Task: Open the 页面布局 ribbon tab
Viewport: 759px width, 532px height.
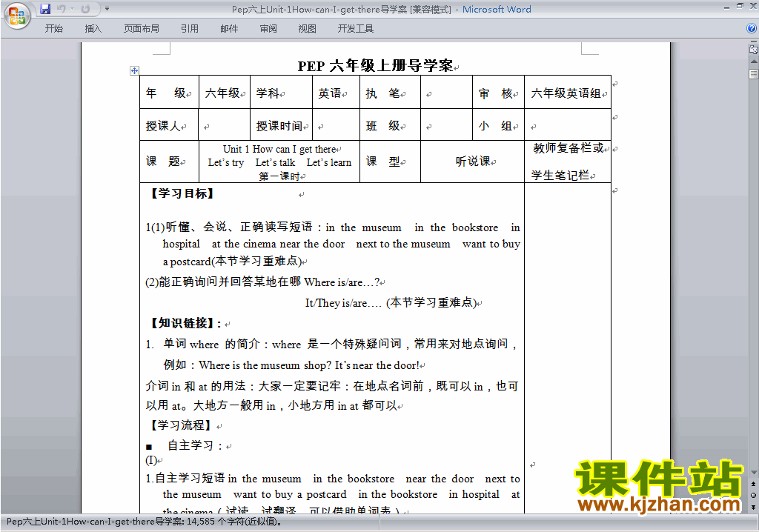Action: [x=142, y=29]
